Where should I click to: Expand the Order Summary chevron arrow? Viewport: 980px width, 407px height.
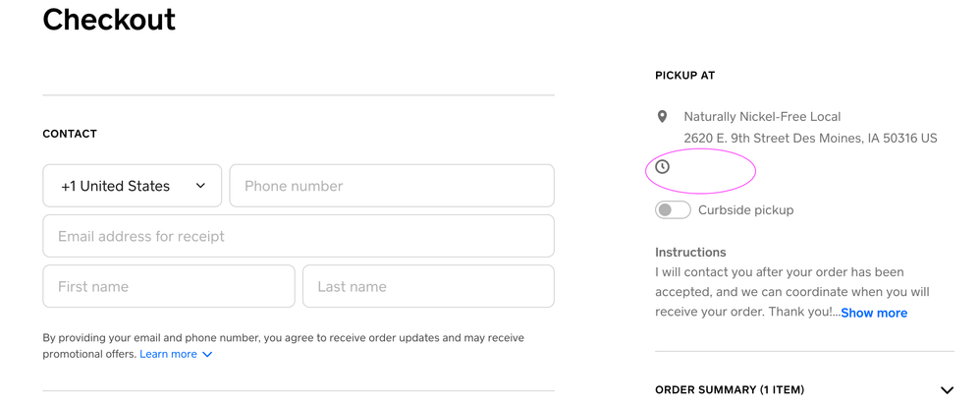946,390
